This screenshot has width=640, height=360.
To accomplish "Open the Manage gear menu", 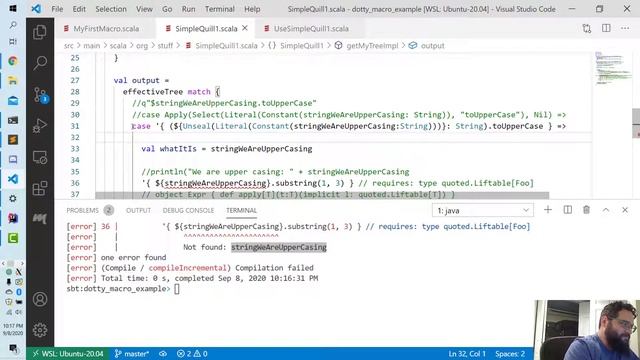I will click(40, 330).
